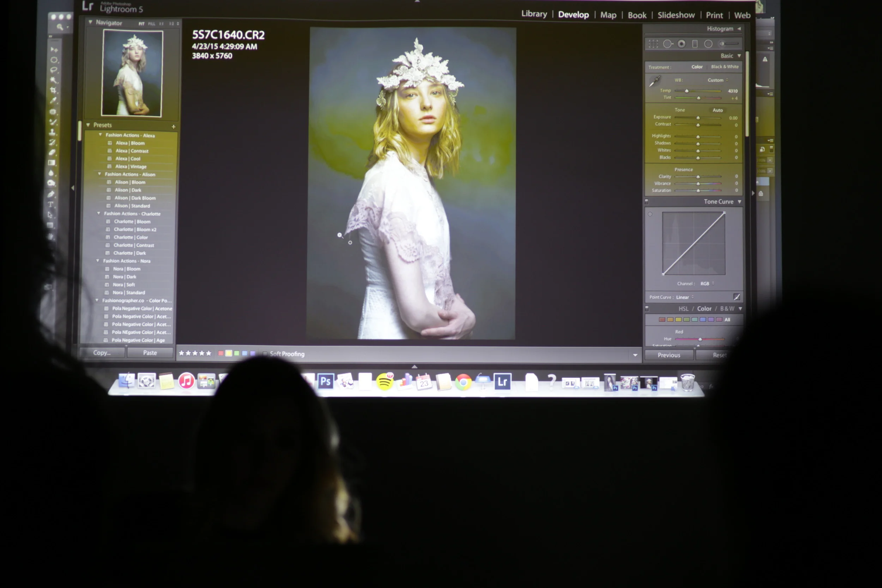Viewport: 882px width, 588px height.
Task: Toggle the red color label
Action: (220, 353)
